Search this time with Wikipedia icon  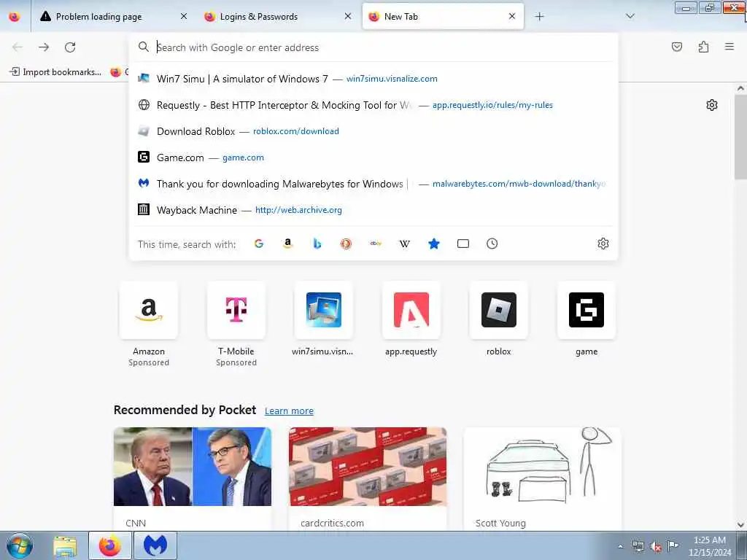click(404, 244)
